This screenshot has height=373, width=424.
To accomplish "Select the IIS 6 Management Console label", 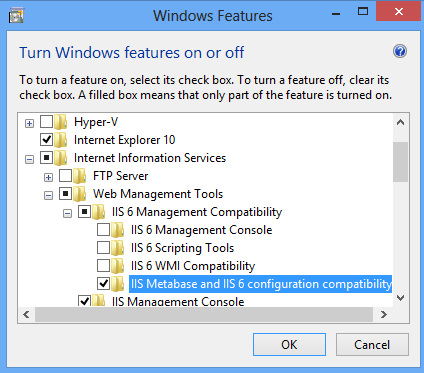I will (201, 230).
